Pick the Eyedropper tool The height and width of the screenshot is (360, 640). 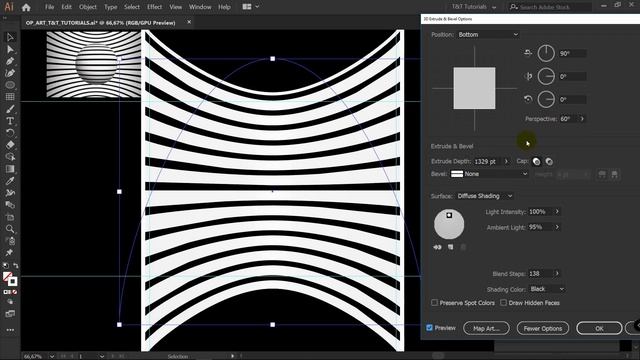[10, 181]
